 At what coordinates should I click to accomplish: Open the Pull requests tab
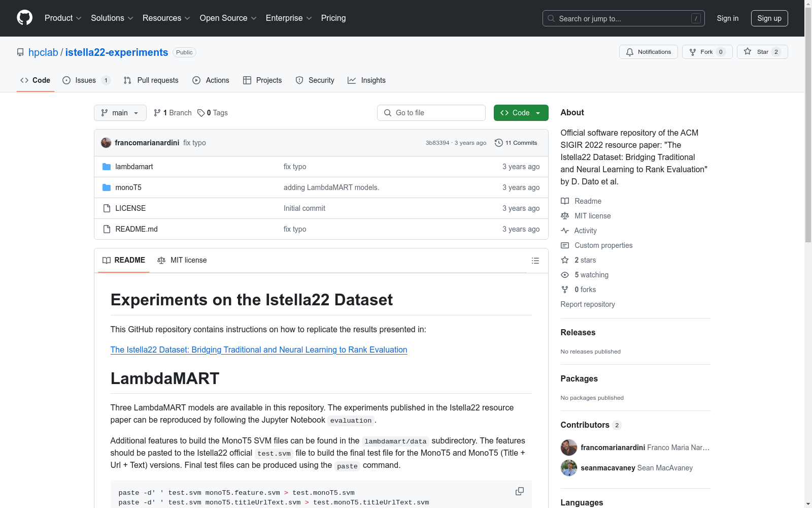click(x=151, y=80)
